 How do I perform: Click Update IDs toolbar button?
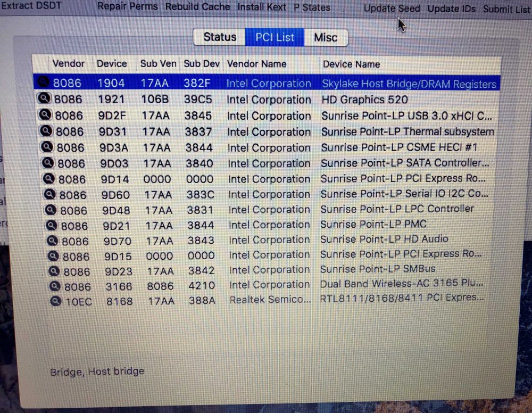click(x=452, y=9)
